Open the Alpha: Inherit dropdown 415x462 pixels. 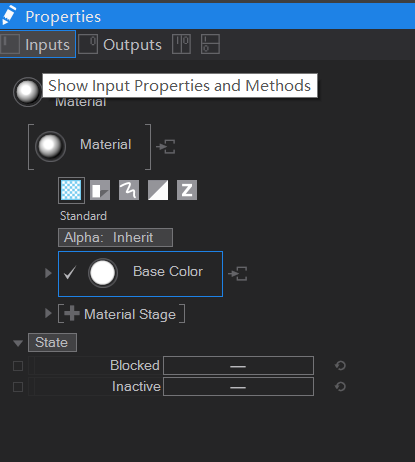[115, 238]
